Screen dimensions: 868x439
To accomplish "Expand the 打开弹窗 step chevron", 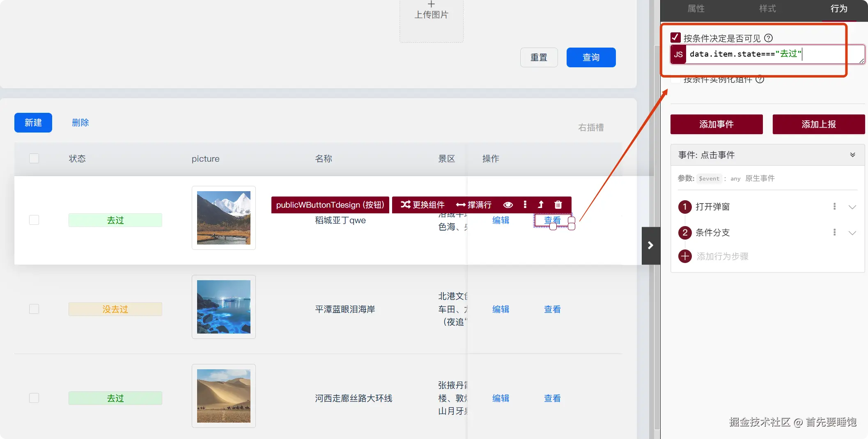I will pyautogui.click(x=852, y=207).
